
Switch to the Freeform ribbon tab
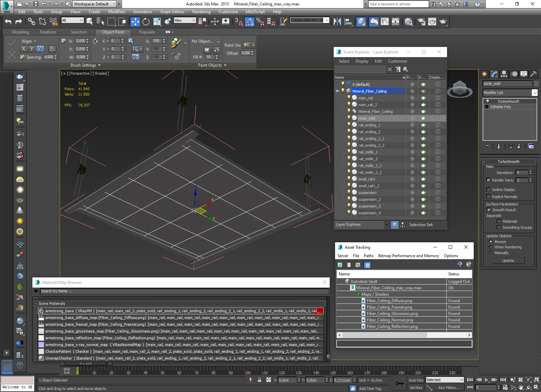[48, 32]
